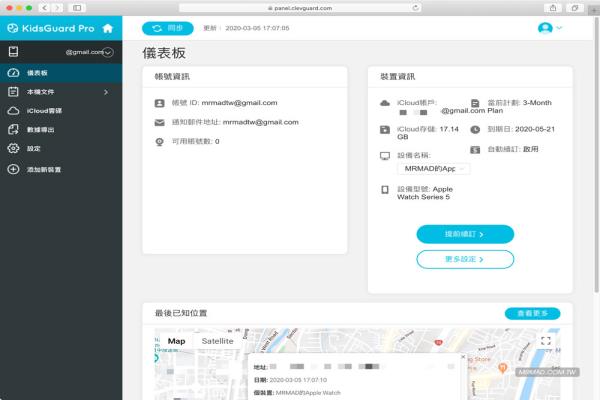This screenshot has width=600, height=400.
Task: Click the auto-renewal dollar icon
Action: 475,150
